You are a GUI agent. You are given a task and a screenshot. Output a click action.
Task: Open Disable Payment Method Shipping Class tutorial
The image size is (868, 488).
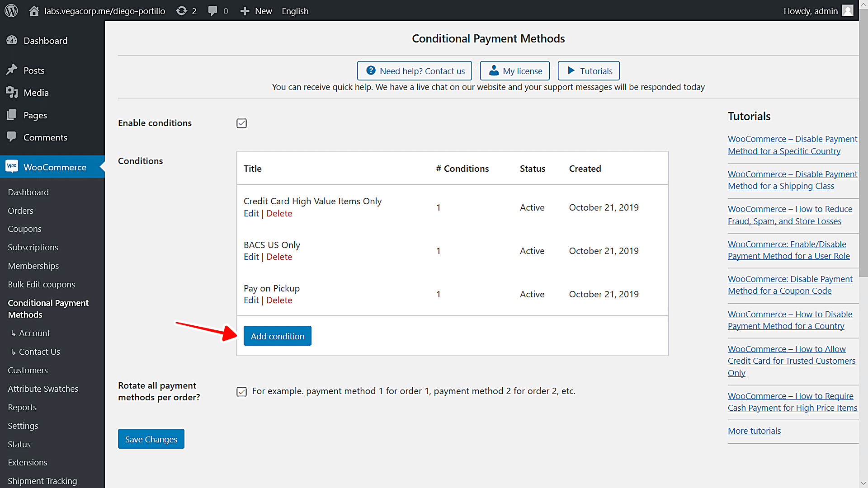[792, 180]
